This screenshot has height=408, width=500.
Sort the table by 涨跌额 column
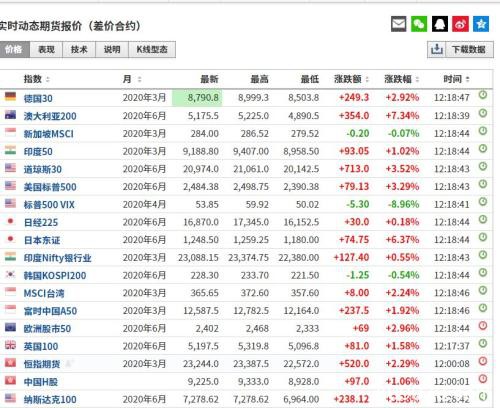point(351,79)
